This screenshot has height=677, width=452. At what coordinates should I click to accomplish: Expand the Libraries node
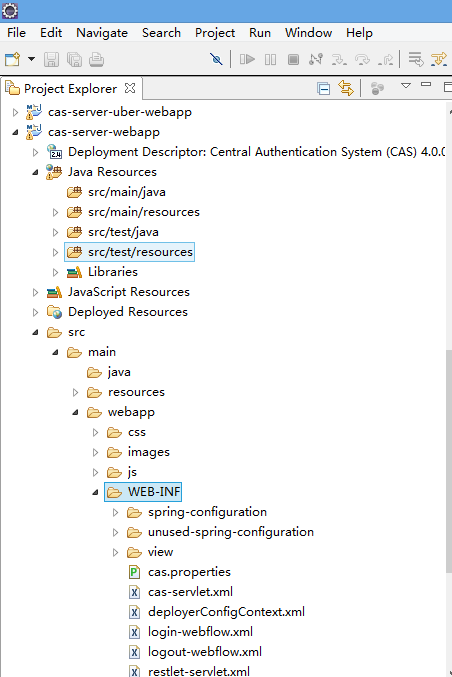pyautogui.click(x=55, y=272)
